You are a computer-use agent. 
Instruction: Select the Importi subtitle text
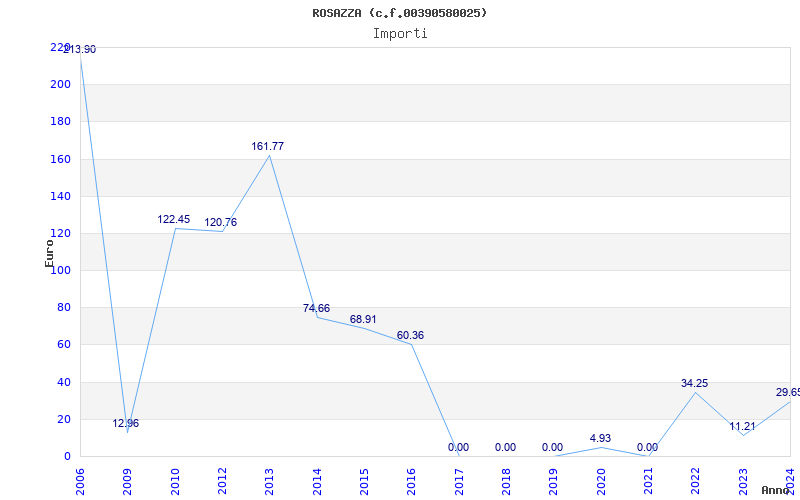[400, 34]
